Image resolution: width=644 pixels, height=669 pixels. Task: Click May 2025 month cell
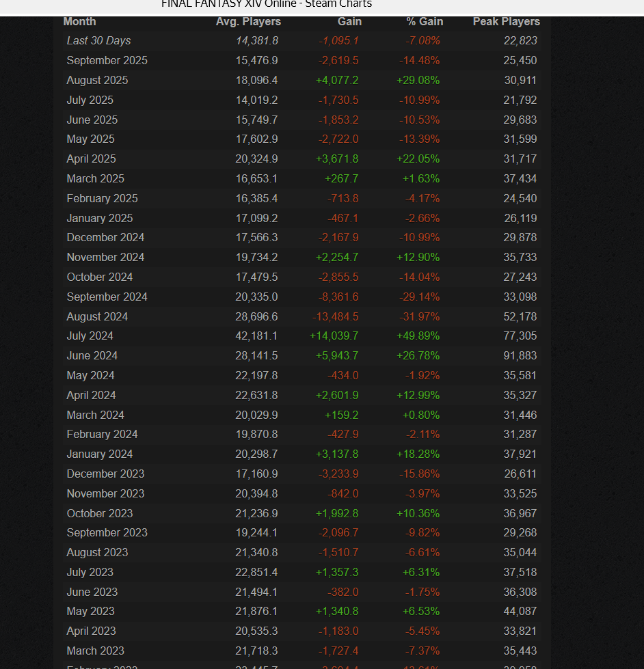point(90,139)
